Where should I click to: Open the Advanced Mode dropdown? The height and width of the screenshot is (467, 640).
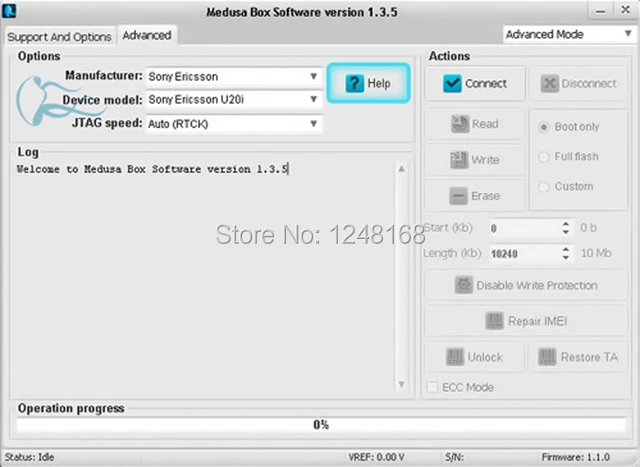point(569,34)
